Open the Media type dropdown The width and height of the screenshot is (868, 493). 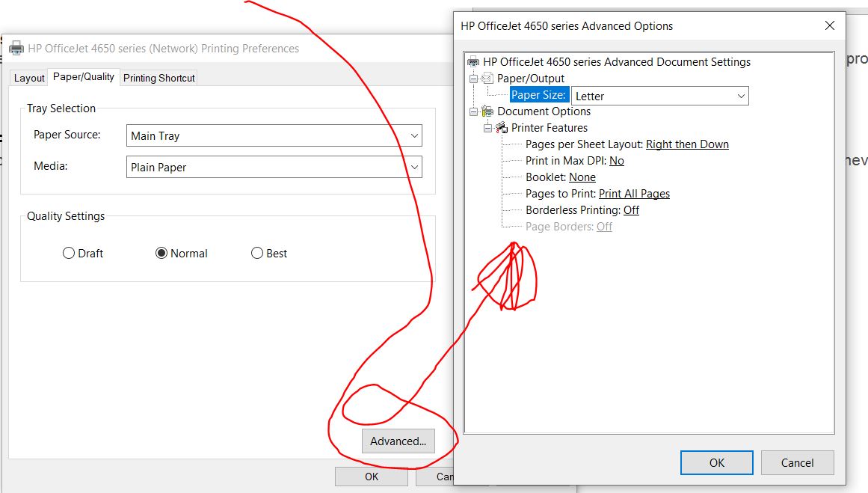click(x=274, y=168)
